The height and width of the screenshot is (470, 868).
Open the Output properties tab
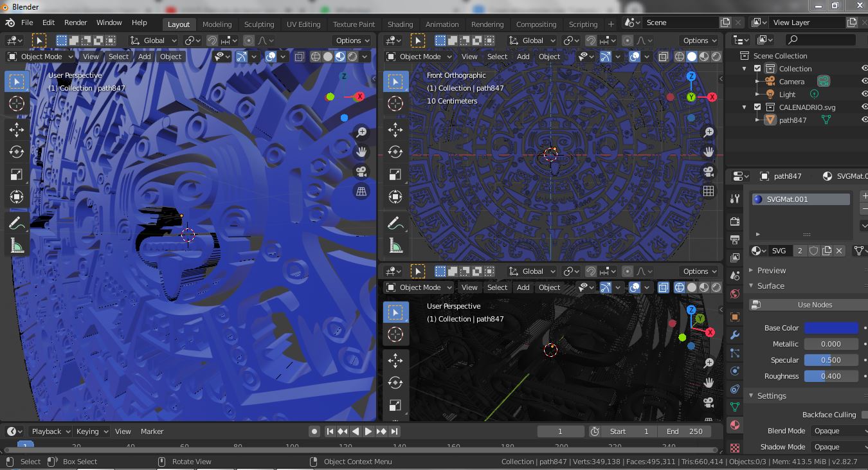(x=735, y=240)
